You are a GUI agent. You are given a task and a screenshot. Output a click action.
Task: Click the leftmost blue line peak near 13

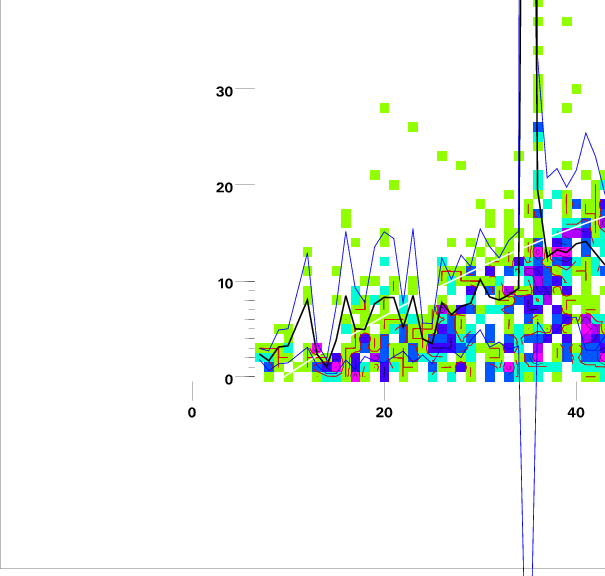[x=307, y=254]
